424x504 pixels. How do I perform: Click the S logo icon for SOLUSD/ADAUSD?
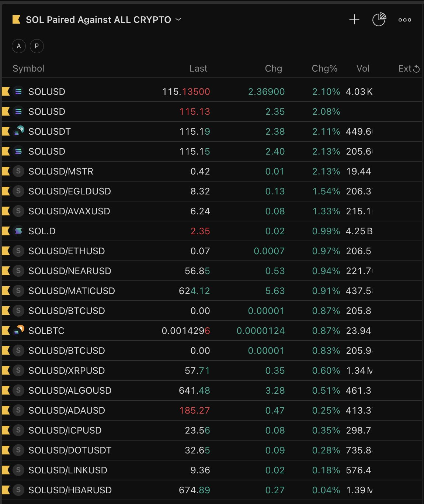tap(18, 410)
